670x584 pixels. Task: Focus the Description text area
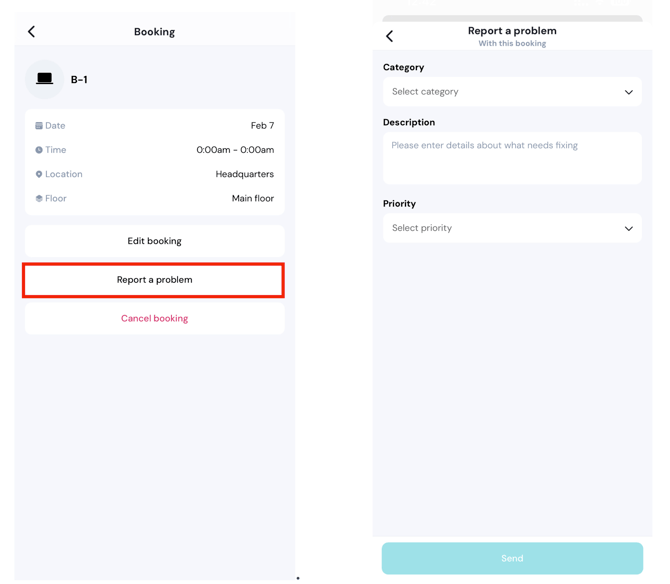[512, 158]
